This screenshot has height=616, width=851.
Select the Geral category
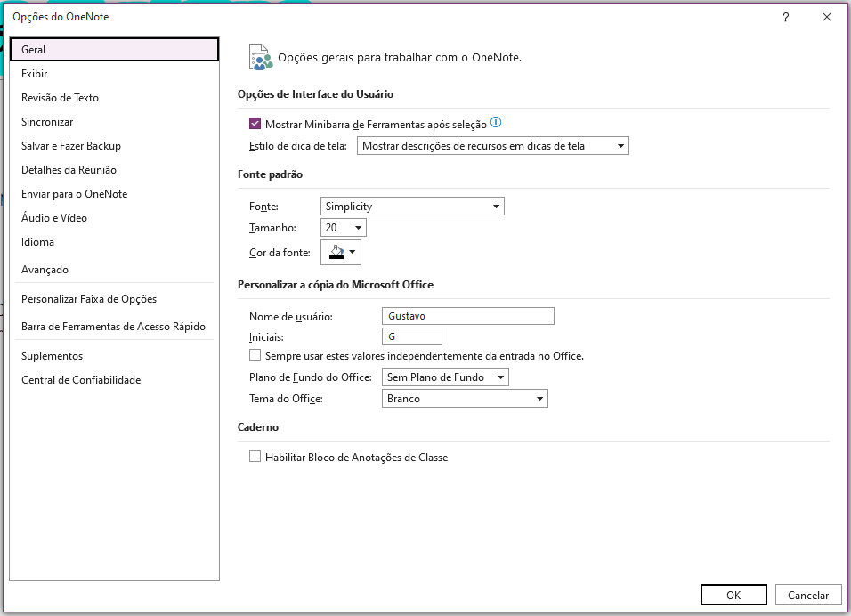coord(115,49)
